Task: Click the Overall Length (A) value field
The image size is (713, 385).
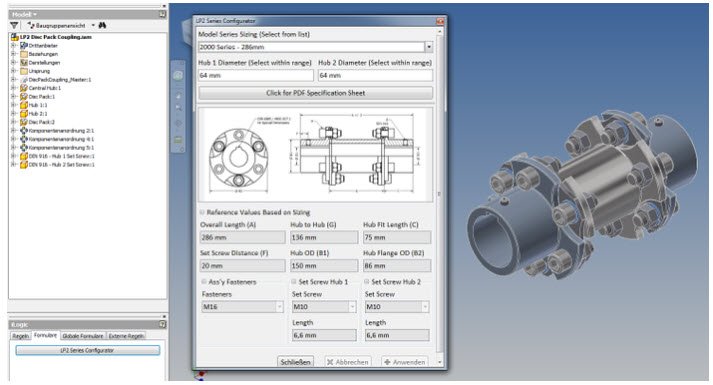Action: [242, 237]
